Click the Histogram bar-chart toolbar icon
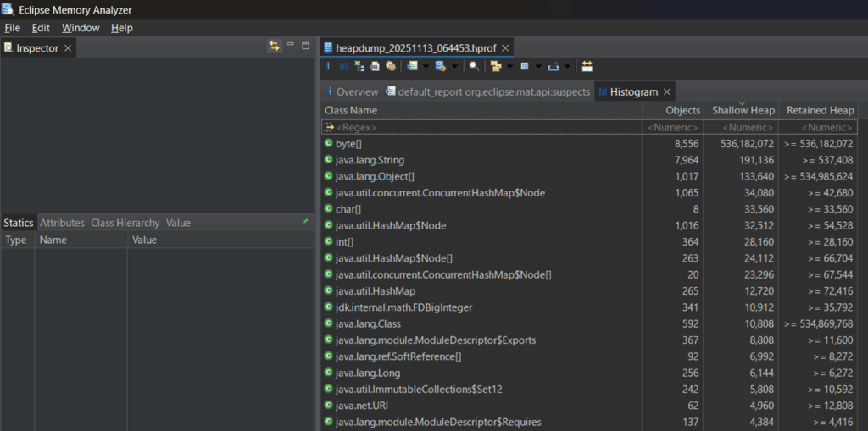The image size is (868, 431). [343, 66]
